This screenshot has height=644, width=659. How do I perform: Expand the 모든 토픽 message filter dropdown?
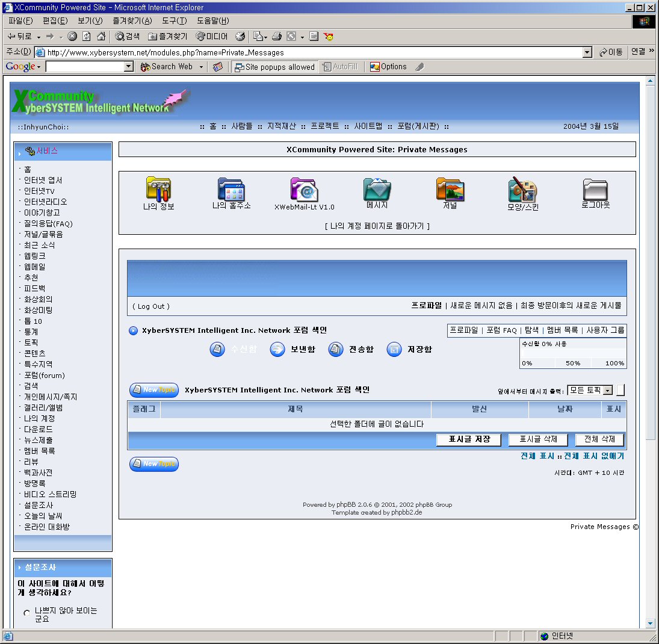(607, 391)
